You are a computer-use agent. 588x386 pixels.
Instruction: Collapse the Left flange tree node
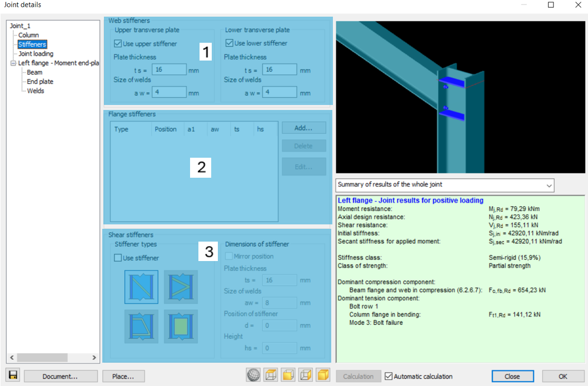click(13, 63)
